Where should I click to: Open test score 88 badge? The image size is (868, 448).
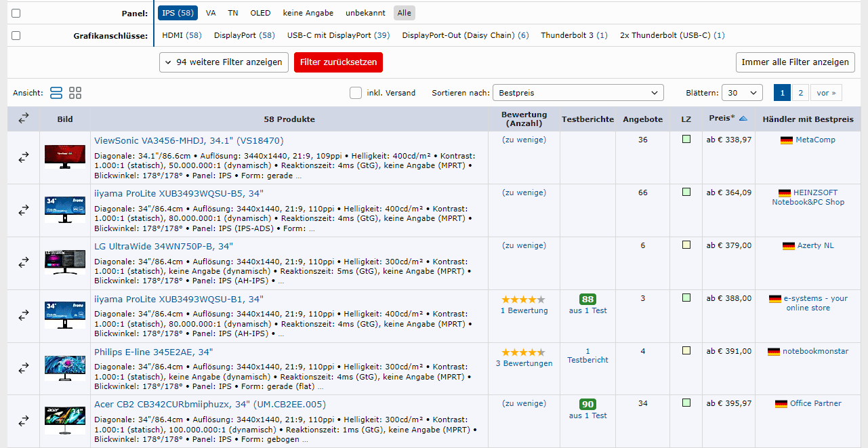pos(587,299)
